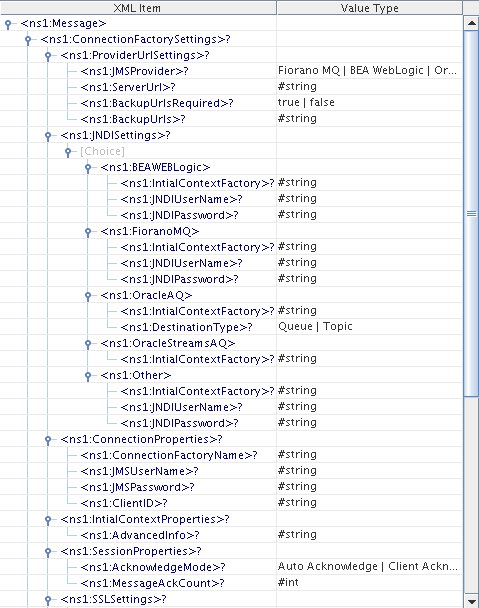Collapse the JNDISettings tree node

click(48, 136)
